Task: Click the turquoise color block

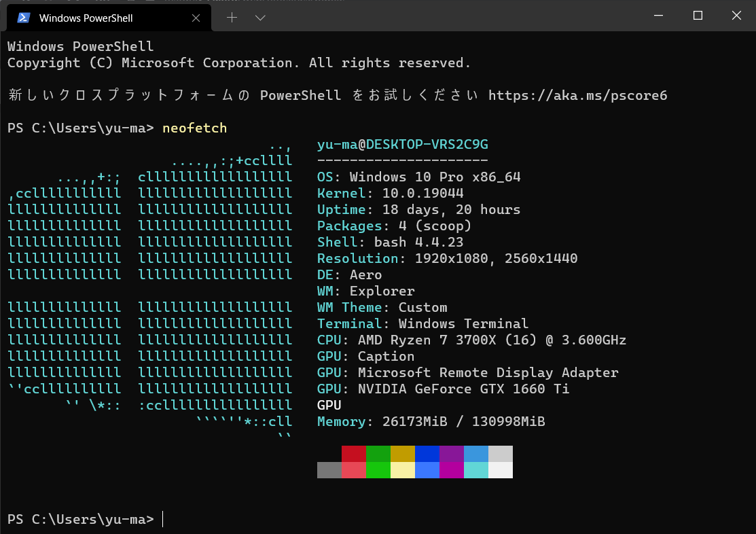Action: tap(476, 470)
